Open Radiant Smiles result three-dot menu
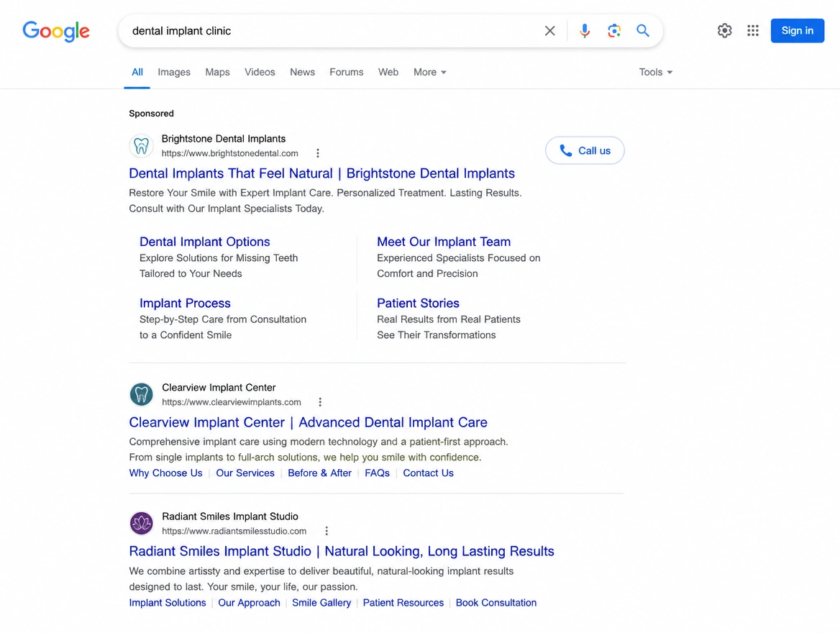This screenshot has width=840, height=633. click(327, 531)
